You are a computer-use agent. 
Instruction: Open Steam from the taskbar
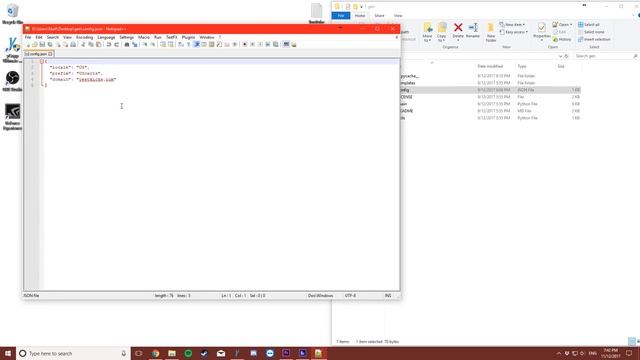[204, 353]
